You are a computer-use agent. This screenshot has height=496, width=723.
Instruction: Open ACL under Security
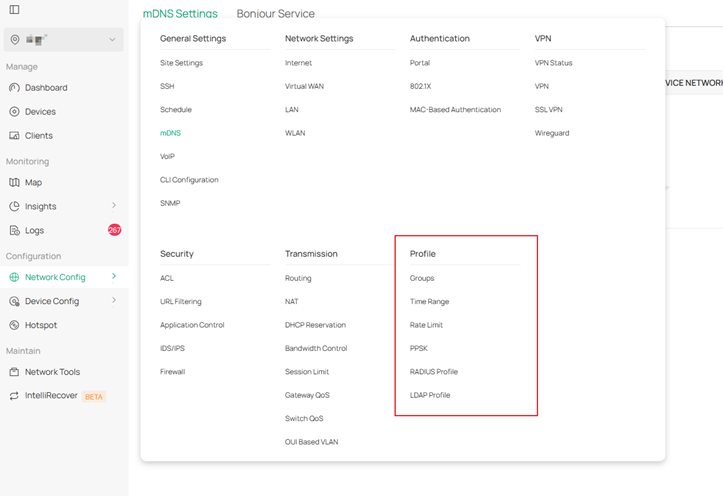(x=167, y=278)
